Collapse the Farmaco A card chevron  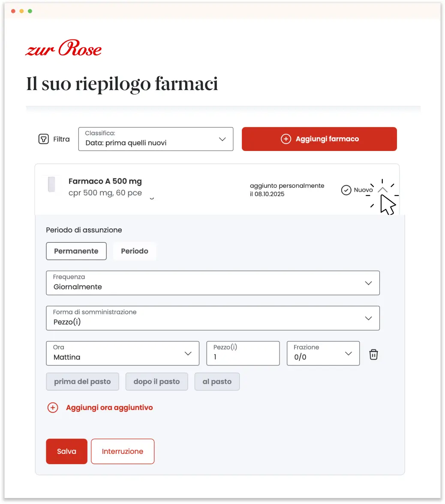[382, 190]
